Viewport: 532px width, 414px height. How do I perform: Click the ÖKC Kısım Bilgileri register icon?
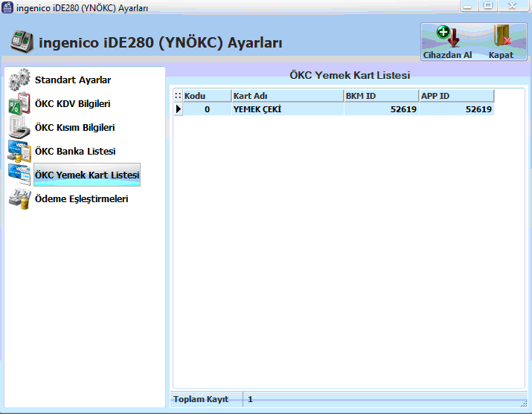click(x=19, y=127)
